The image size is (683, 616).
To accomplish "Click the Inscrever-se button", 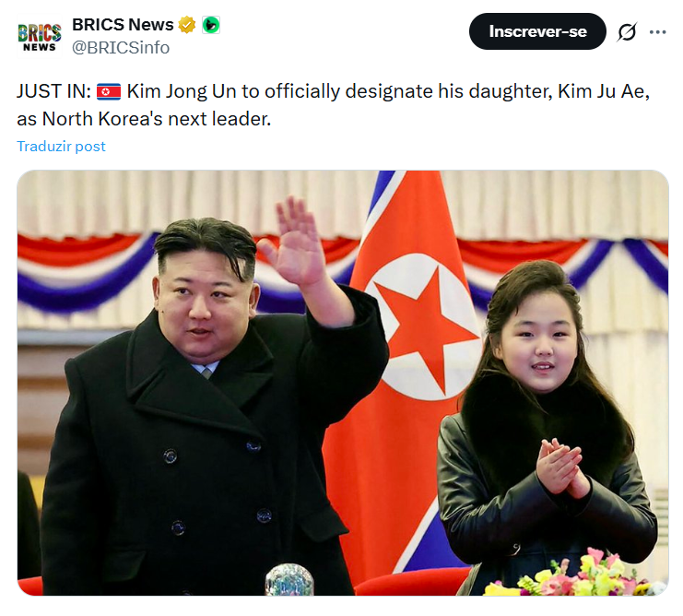I will (x=537, y=31).
